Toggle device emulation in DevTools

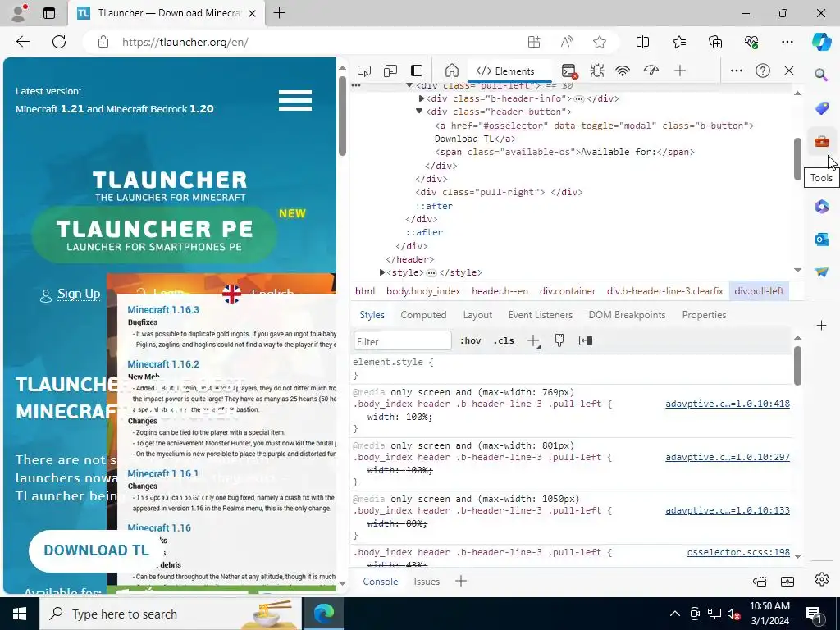pyautogui.click(x=390, y=71)
